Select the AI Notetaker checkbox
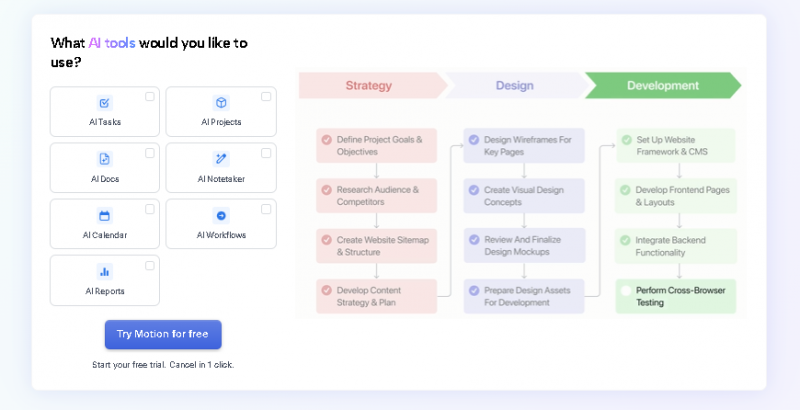The height and width of the screenshot is (410, 800). tap(266, 153)
